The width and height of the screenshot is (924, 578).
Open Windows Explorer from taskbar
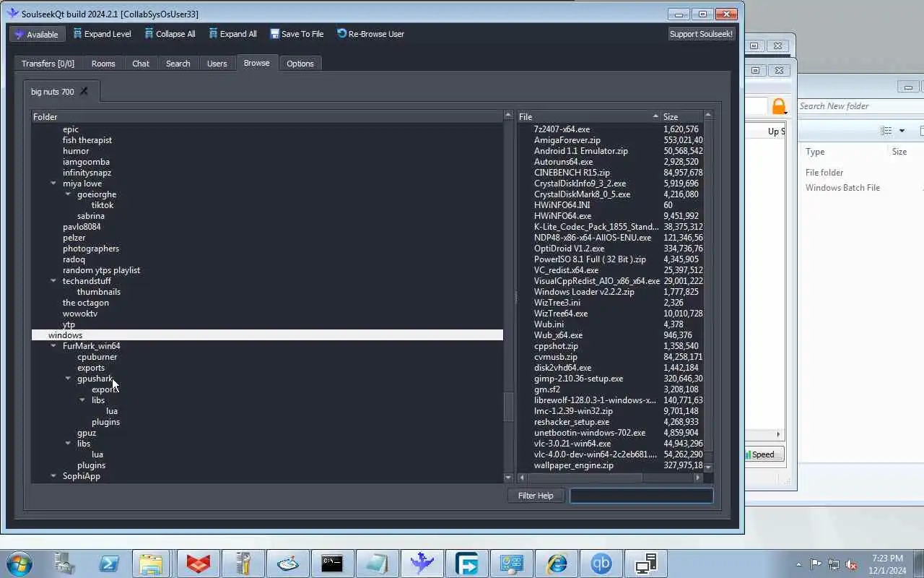tap(151, 564)
